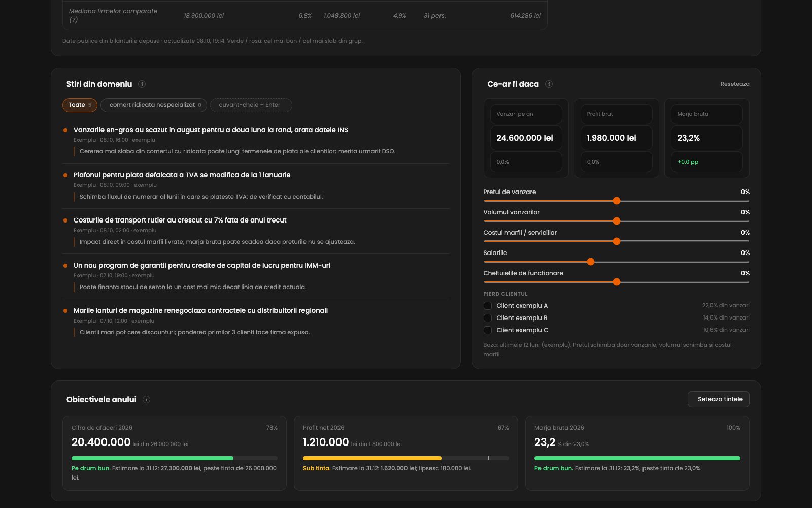The image size is (812, 508).
Task: Click the Profit brut value 1.980.000 lei
Action: point(612,138)
